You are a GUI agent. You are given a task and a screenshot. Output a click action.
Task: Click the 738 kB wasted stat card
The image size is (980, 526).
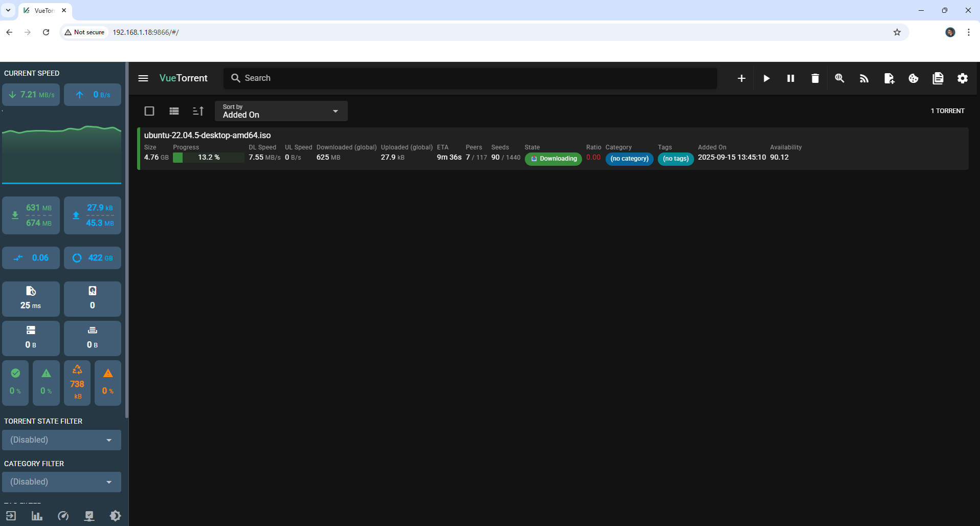tap(77, 383)
